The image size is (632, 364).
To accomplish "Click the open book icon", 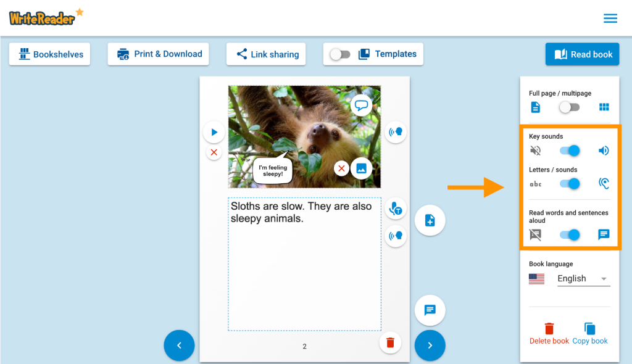I will tap(560, 54).
